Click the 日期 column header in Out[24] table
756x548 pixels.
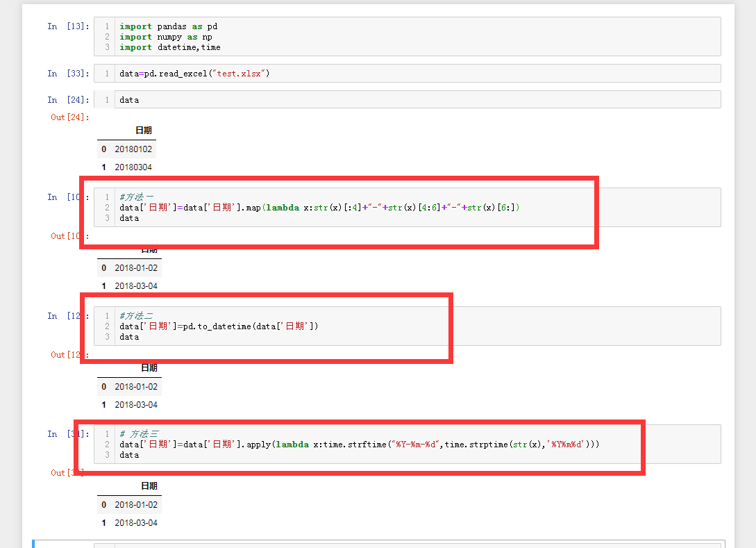pyautogui.click(x=144, y=131)
